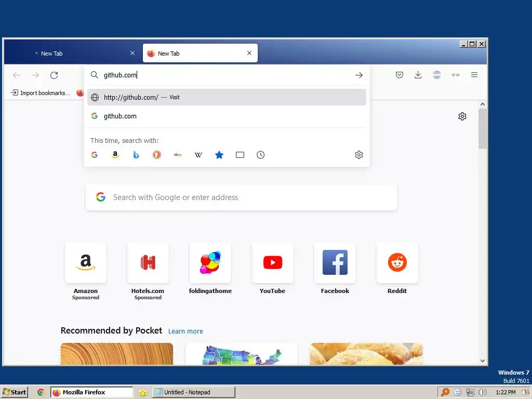
Task: Click the address bar text github.com
Action: (120, 75)
